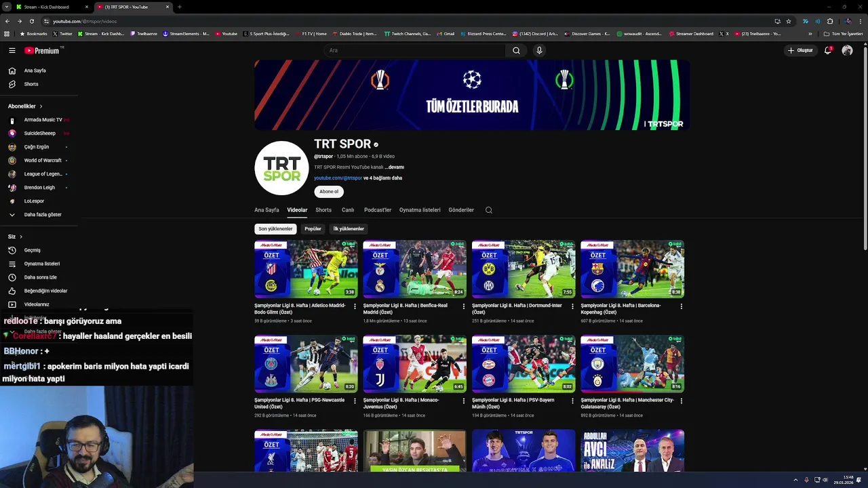868x488 pixels.
Task: Open Monaco-Juventus highlight thumbnail
Action: (x=414, y=364)
